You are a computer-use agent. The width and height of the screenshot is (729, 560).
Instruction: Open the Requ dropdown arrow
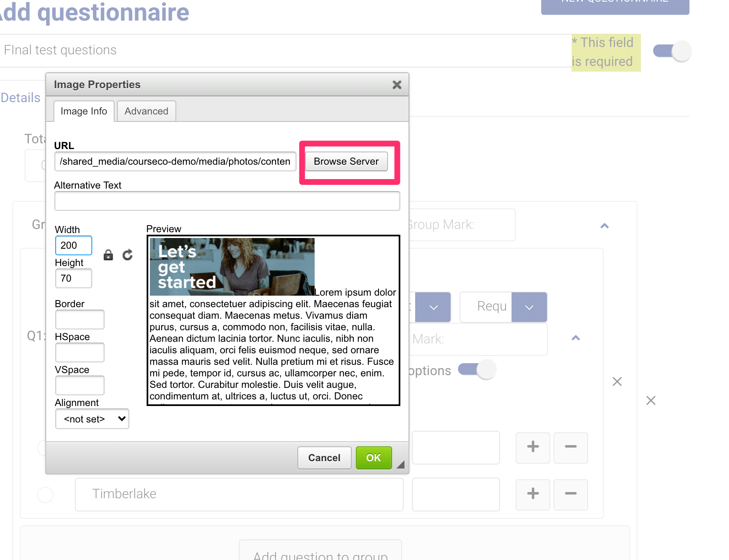coord(529,307)
